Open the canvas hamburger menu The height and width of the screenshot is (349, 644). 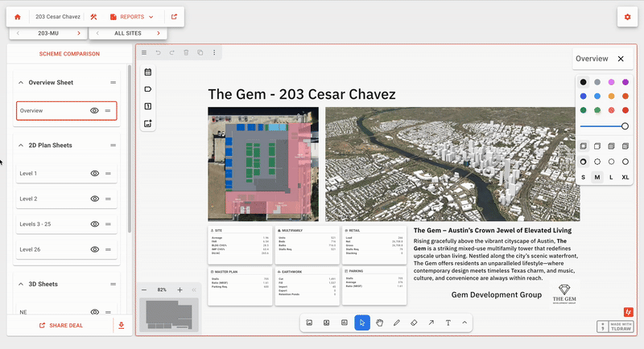[x=144, y=52]
